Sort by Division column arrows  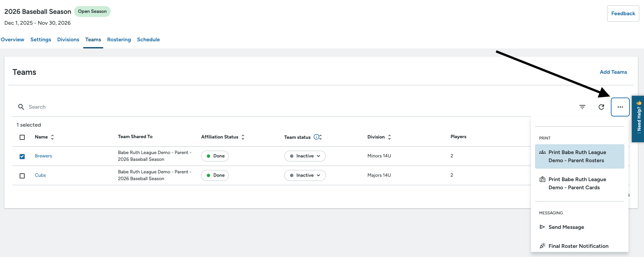[390, 137]
